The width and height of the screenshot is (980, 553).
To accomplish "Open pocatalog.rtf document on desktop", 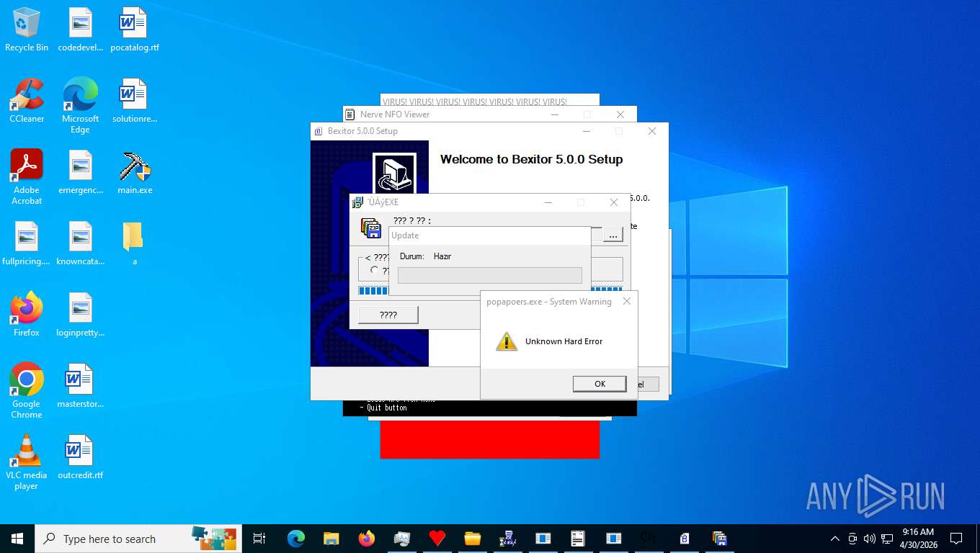I will pos(134,30).
